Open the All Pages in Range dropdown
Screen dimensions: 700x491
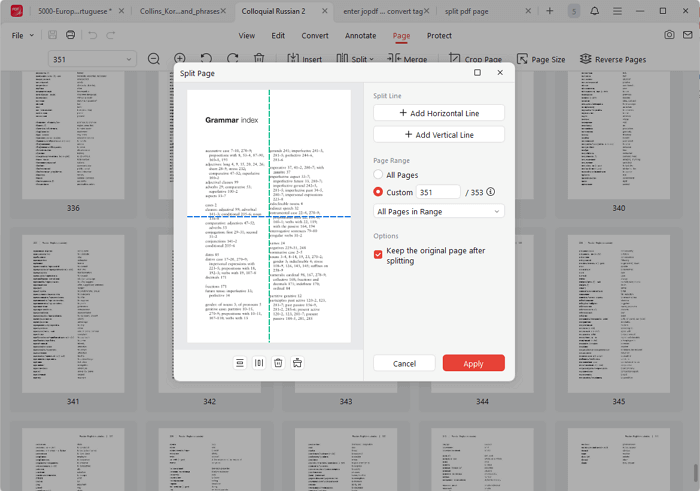pos(439,211)
